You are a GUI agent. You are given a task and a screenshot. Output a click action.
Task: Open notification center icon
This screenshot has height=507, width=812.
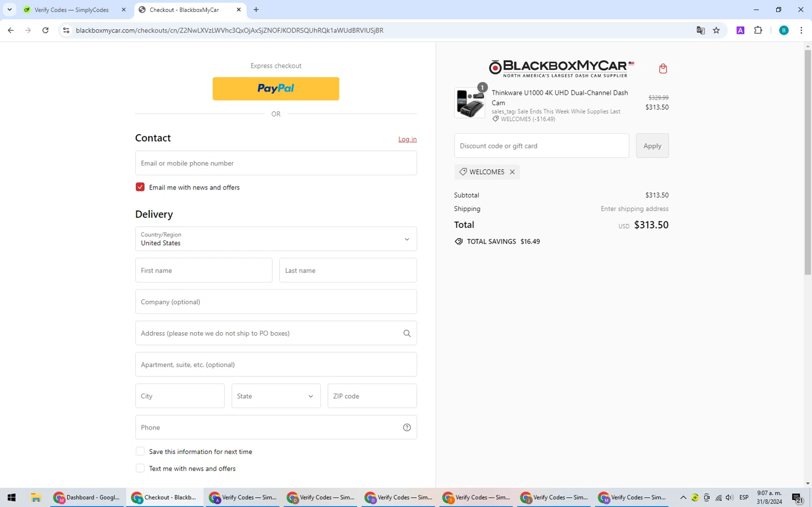point(797,498)
